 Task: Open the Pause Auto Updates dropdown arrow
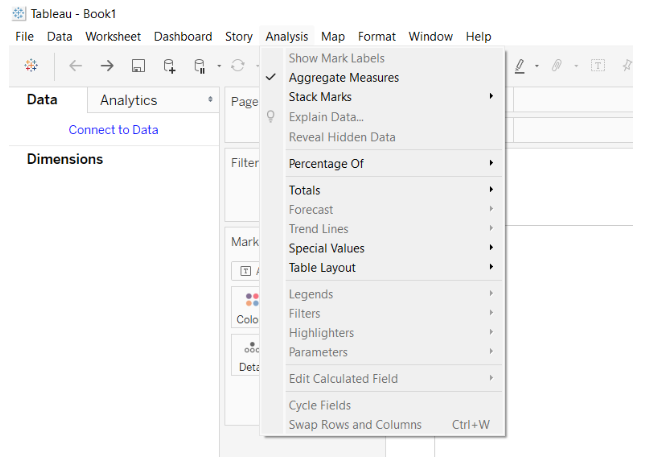tap(219, 67)
